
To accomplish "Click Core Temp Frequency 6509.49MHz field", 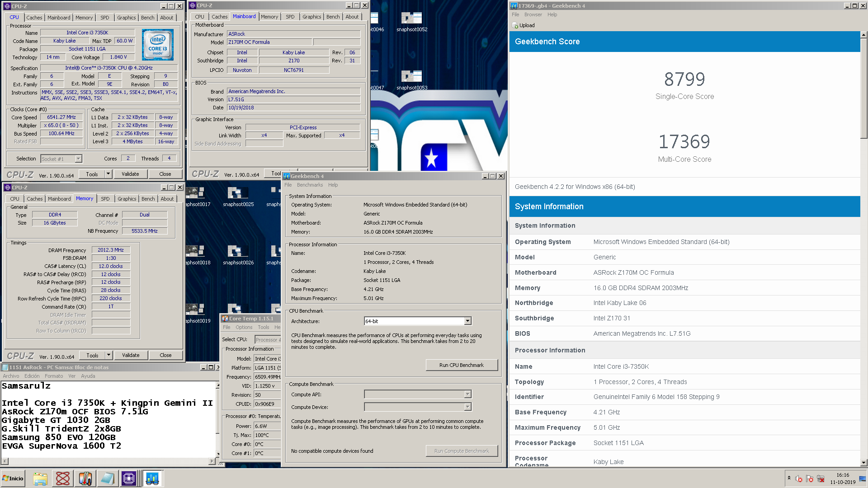I will click(x=267, y=377).
